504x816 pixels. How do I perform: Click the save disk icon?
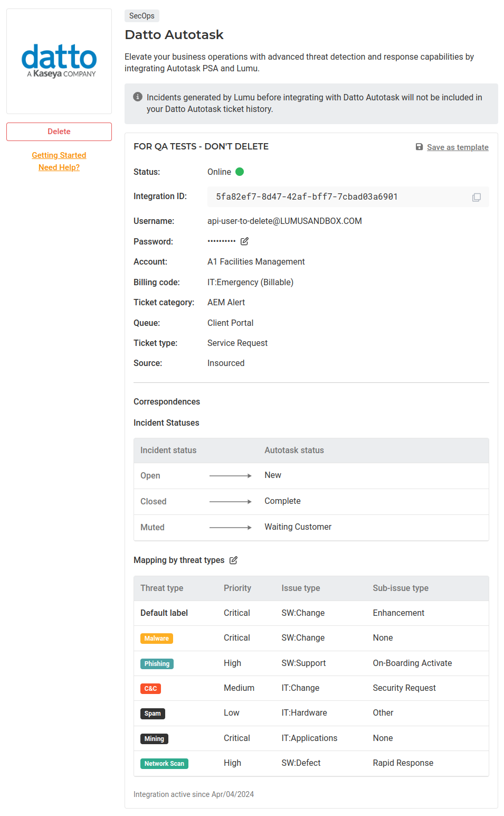coord(419,147)
